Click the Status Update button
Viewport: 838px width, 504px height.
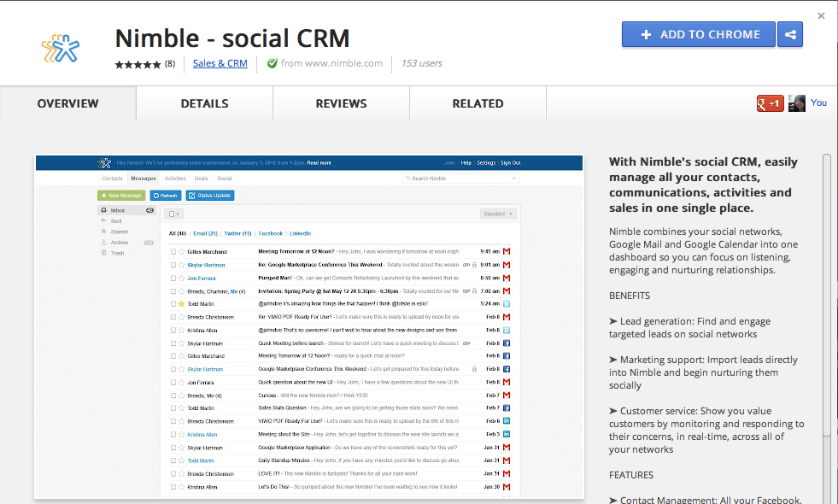(210, 196)
